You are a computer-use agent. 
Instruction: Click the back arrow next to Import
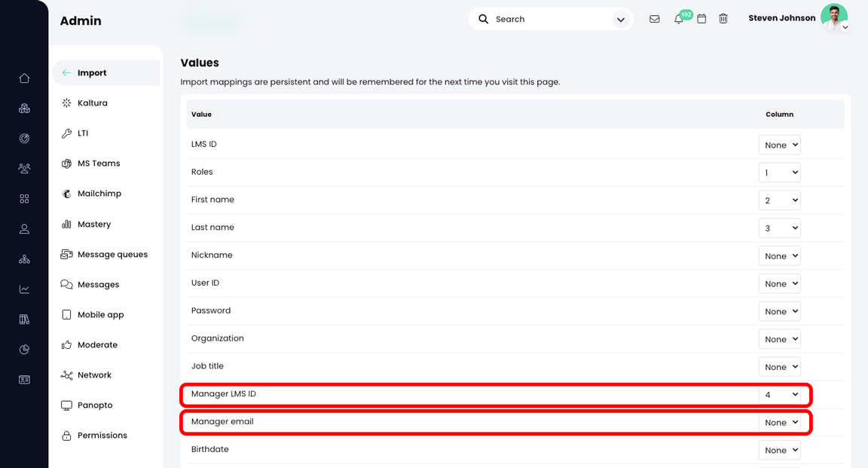pyautogui.click(x=66, y=72)
